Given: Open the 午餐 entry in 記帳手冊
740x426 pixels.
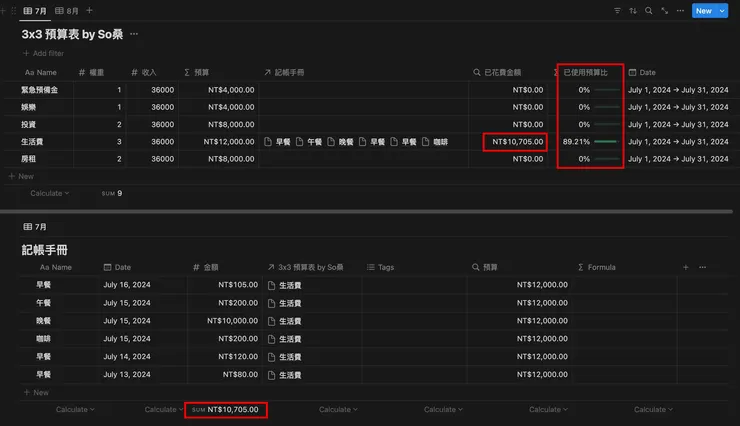Looking at the screenshot, I should pos(43,302).
